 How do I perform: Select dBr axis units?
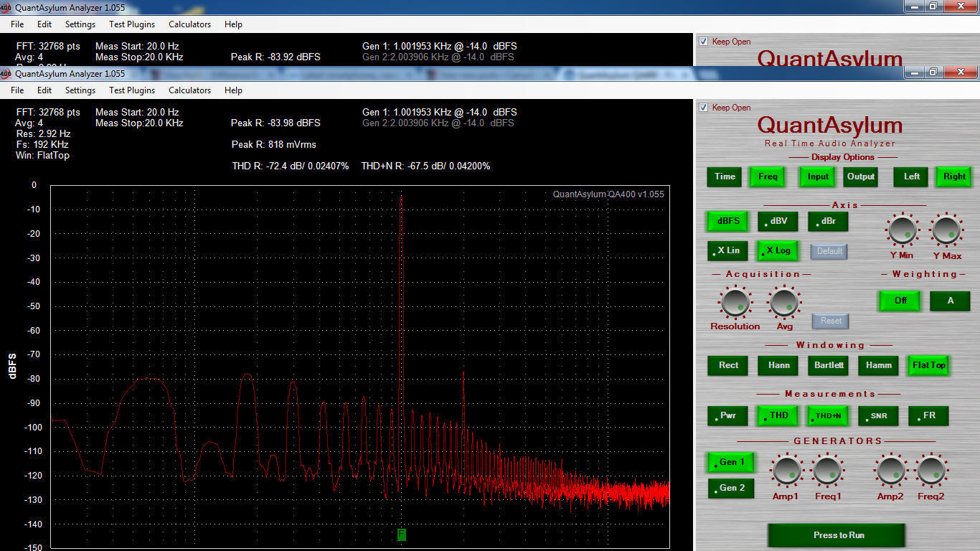pyautogui.click(x=828, y=221)
